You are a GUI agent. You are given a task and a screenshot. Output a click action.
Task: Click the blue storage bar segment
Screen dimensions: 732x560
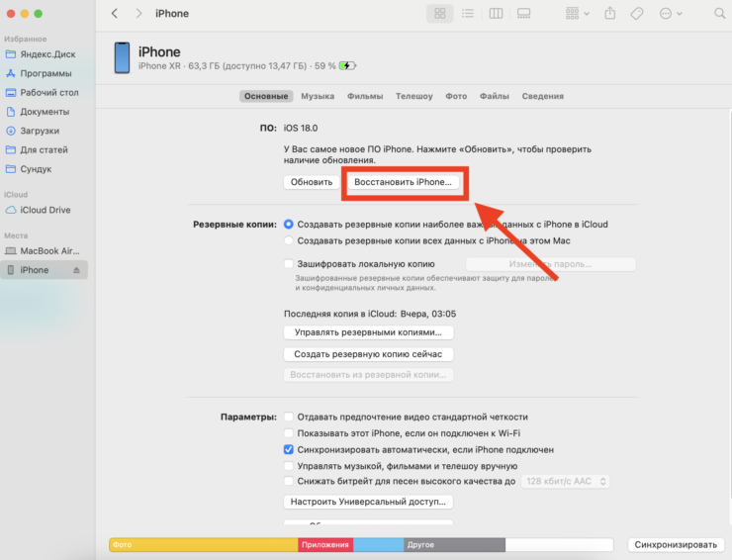pyautogui.click(x=378, y=544)
